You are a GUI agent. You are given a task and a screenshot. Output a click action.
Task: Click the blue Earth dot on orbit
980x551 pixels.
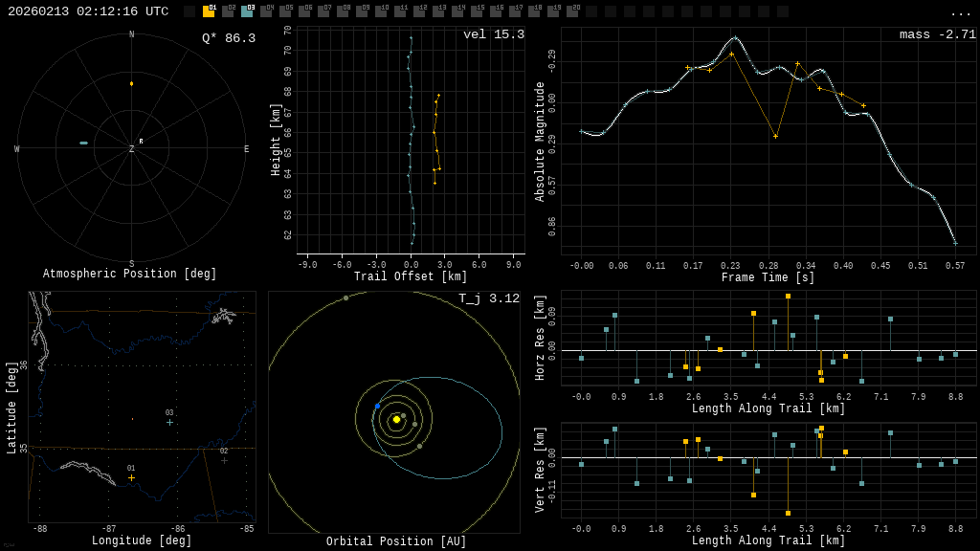[x=377, y=407]
